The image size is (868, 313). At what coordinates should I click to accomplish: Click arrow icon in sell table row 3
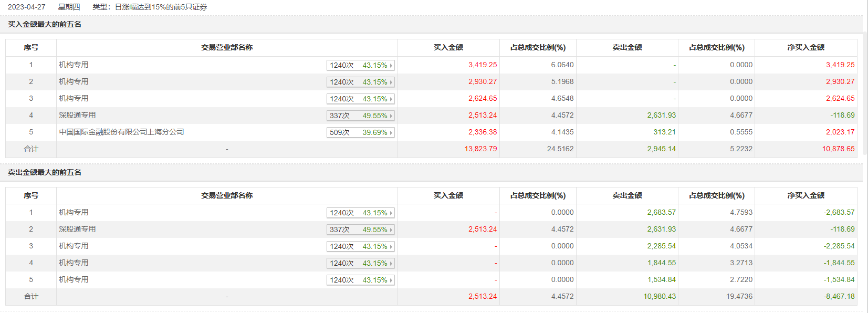point(391,247)
